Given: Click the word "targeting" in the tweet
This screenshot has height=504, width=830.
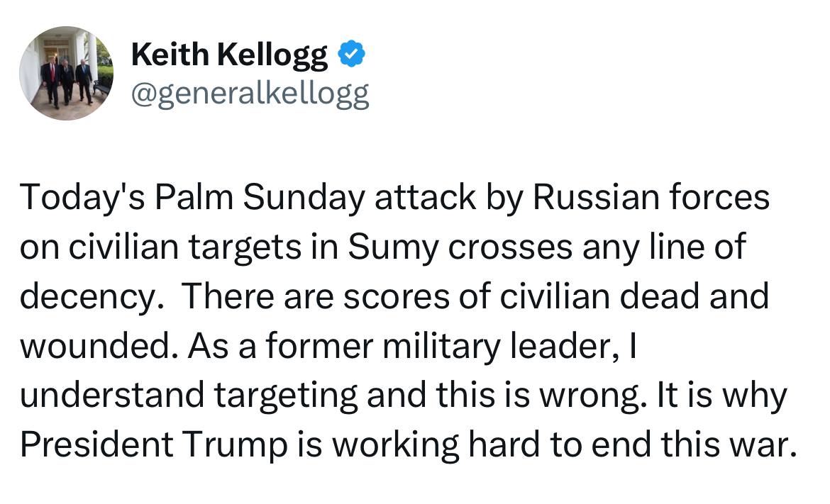Looking at the screenshot, I should 297,395.
